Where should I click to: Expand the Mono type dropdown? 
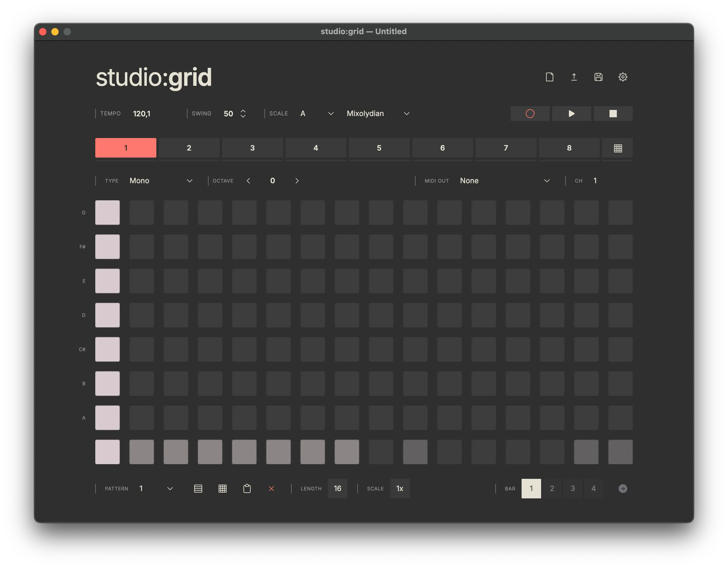(x=161, y=181)
